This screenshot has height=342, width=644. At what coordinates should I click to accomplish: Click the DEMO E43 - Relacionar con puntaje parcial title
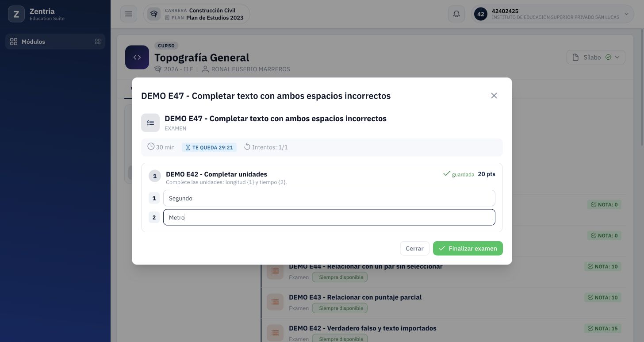click(x=355, y=297)
